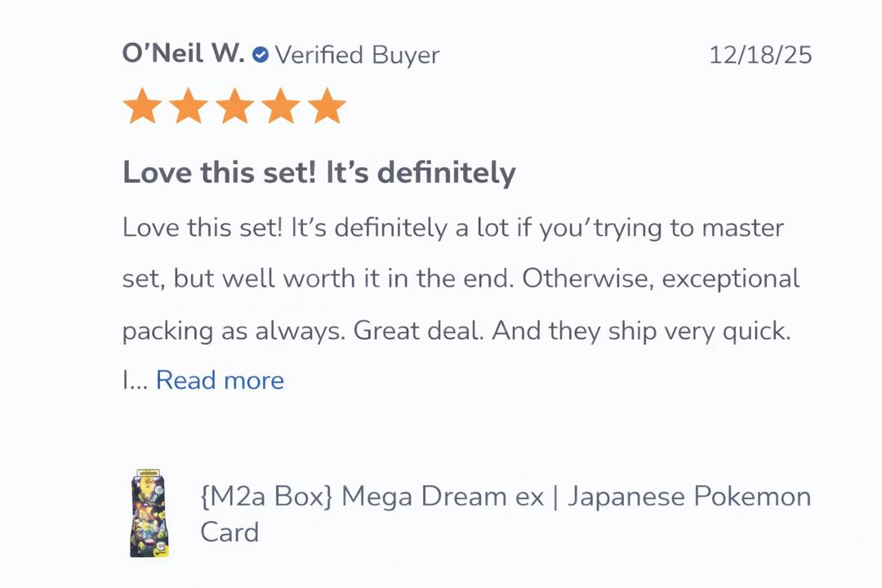Click the fourth orange rating star
882x588 pixels.
coord(281,107)
